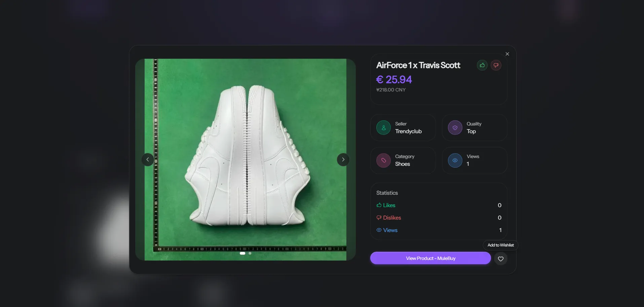The height and width of the screenshot is (307, 644).
Task: Close the product details popup
Action: 507,54
